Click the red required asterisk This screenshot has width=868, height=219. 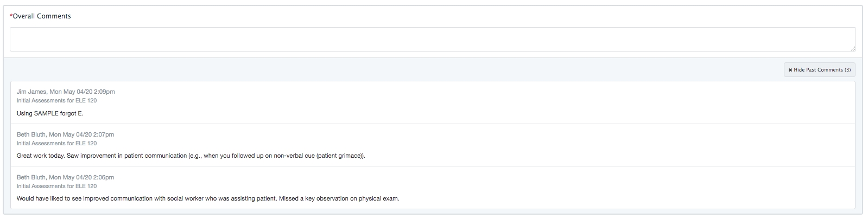coord(11,16)
